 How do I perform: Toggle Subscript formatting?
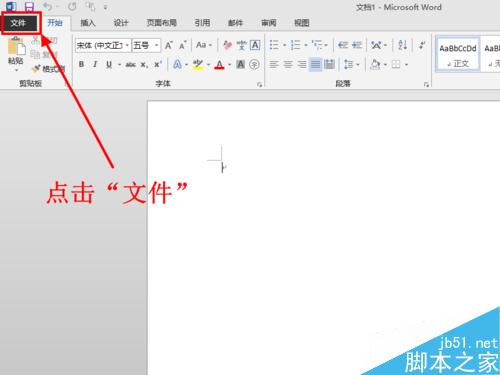click(x=144, y=65)
